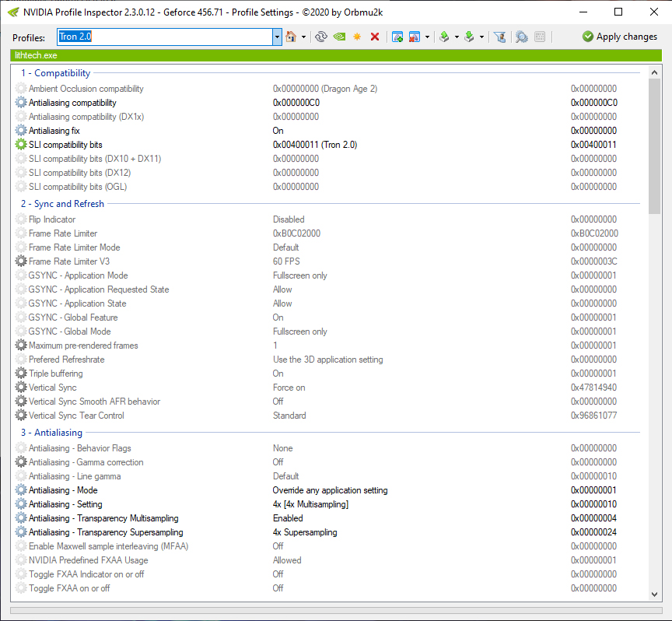The height and width of the screenshot is (621, 672).
Task: Select the 'SLI compatibility bits (OGL)' setting
Action: (329, 187)
